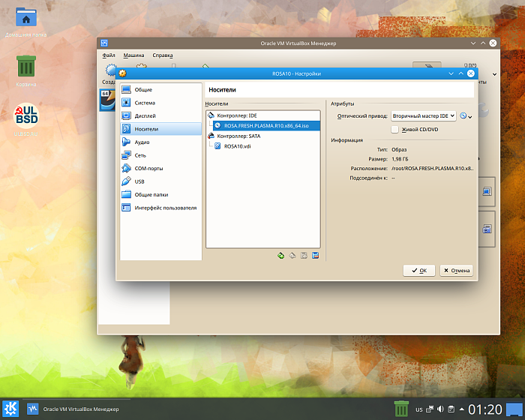Open the Интерфейс пользователя section
The width and height of the screenshot is (525, 420).
tap(160, 208)
